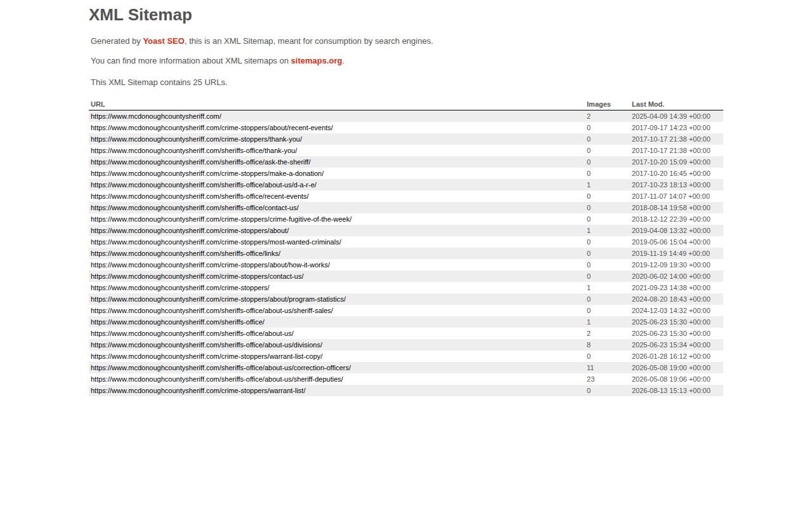Open the sheriffs-office/links URL
The width and height of the screenshot is (812, 508).
[x=185, y=253]
